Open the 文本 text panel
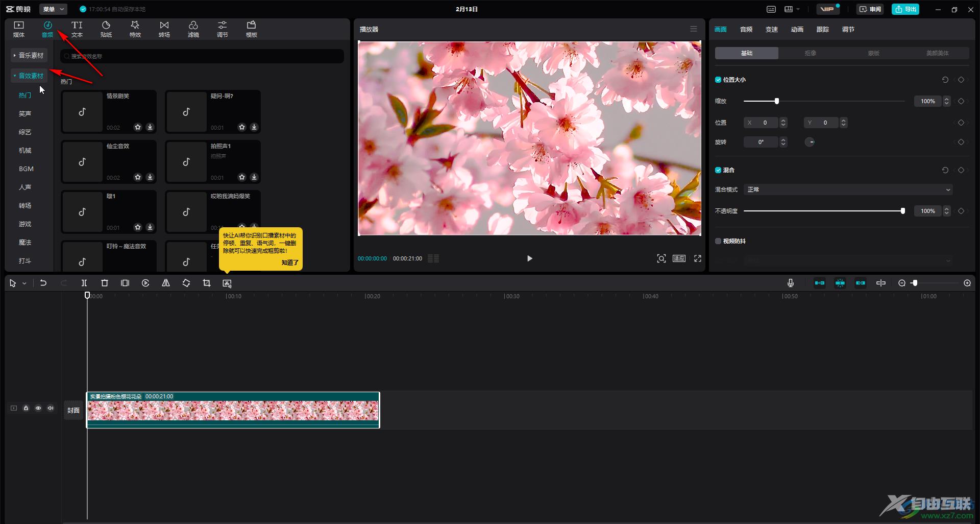Viewport: 980px width, 524px height. point(77,29)
